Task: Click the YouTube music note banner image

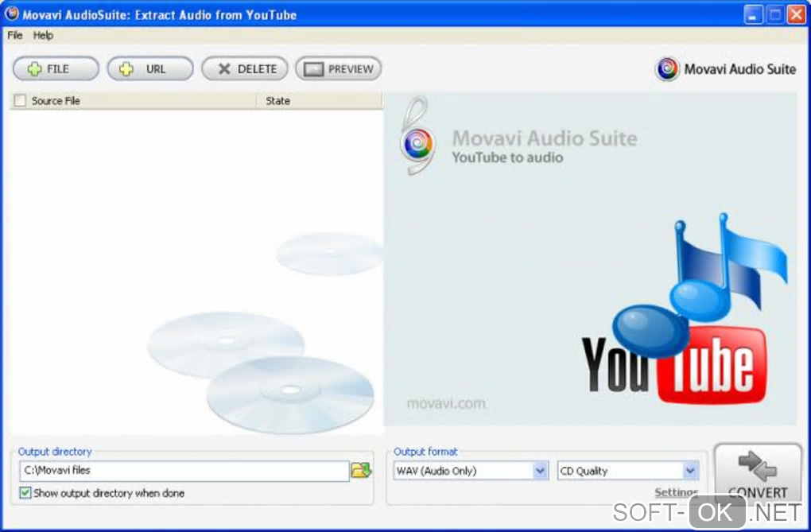Action: 685,309
